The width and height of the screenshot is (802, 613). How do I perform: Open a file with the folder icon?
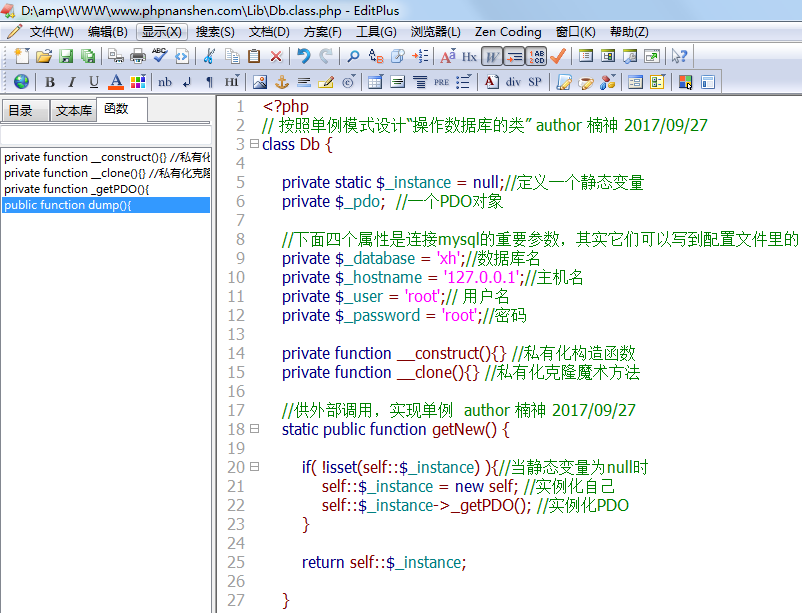(44, 56)
